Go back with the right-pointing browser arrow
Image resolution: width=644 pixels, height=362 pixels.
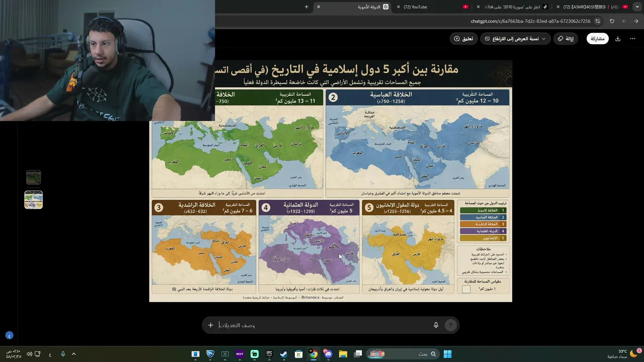pyautogui.click(x=636, y=21)
